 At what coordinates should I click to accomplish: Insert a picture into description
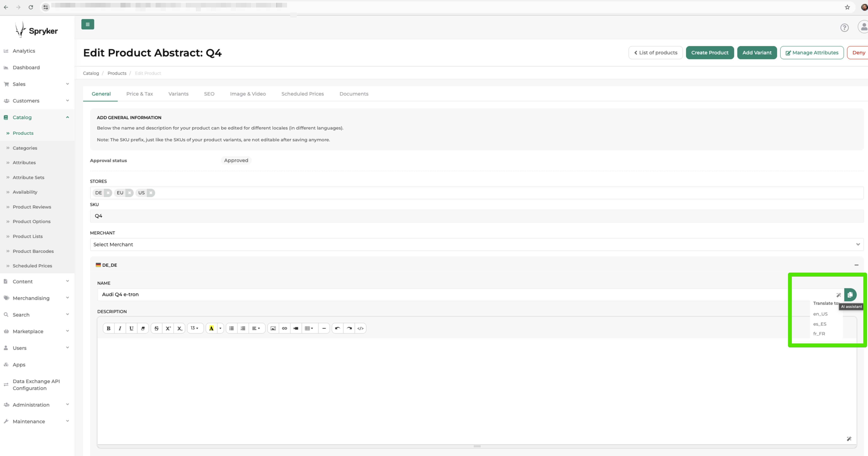(273, 328)
